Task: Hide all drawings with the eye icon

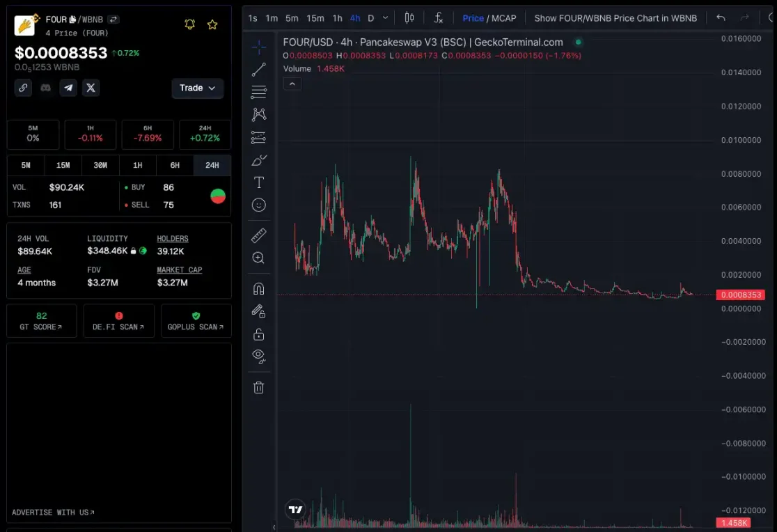Action: (258, 356)
